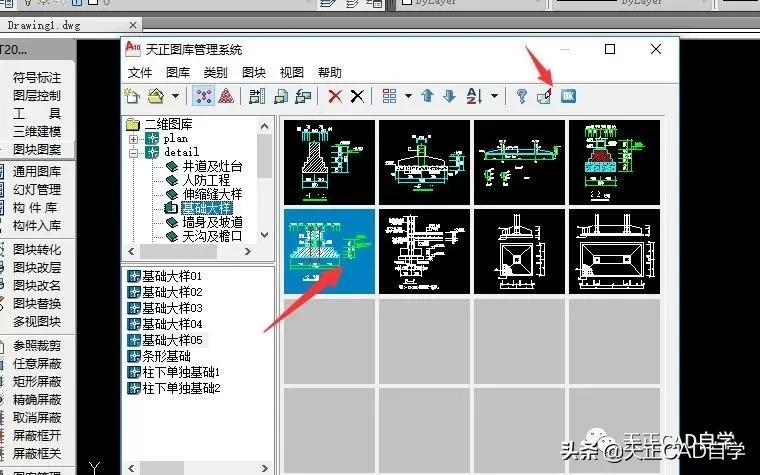Select the 二维图库 root folder
This screenshot has width=760, height=475.
[x=168, y=125]
